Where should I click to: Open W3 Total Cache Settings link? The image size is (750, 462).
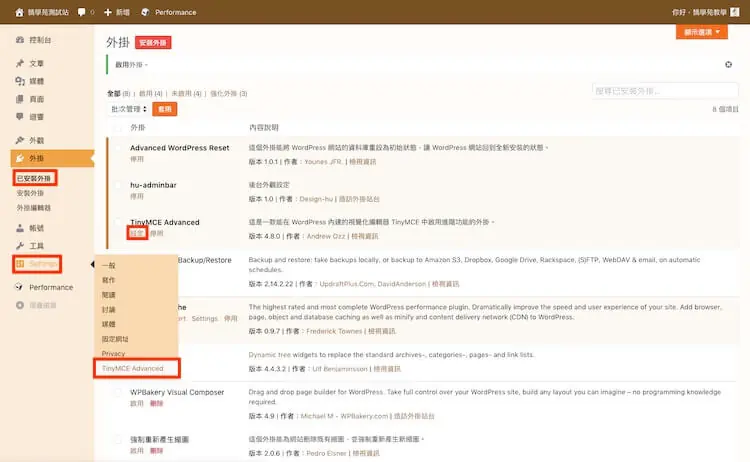click(x=205, y=319)
